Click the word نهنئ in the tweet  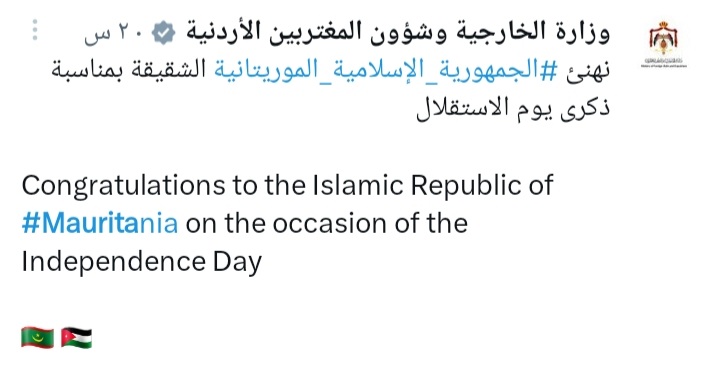[x=588, y=71]
